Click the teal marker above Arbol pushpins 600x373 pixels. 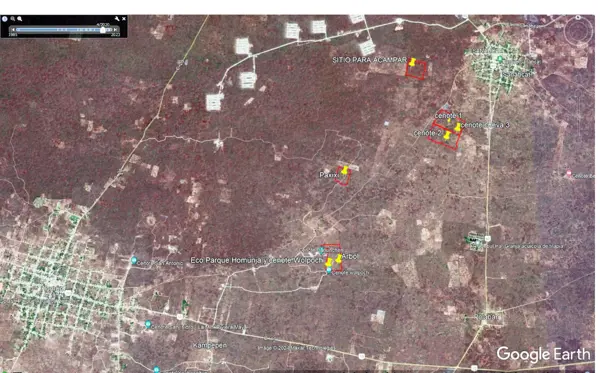322,251
